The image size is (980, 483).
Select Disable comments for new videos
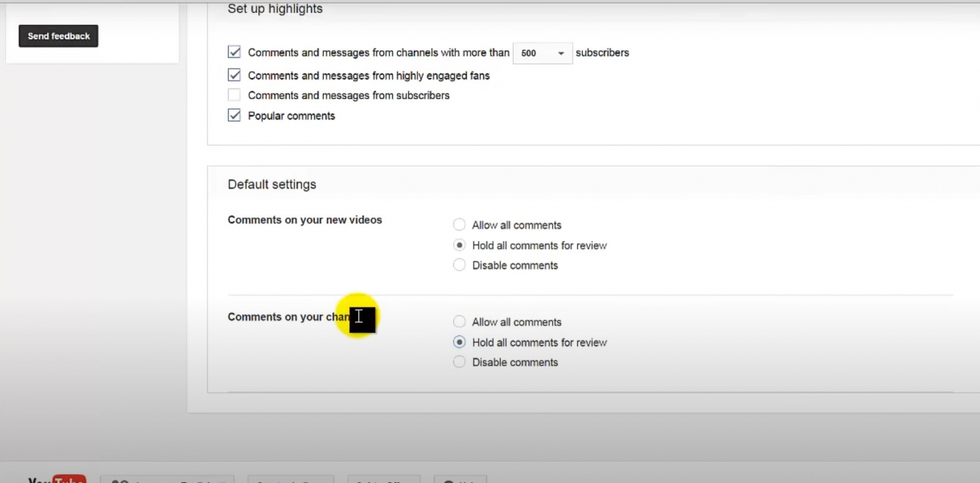coord(459,265)
